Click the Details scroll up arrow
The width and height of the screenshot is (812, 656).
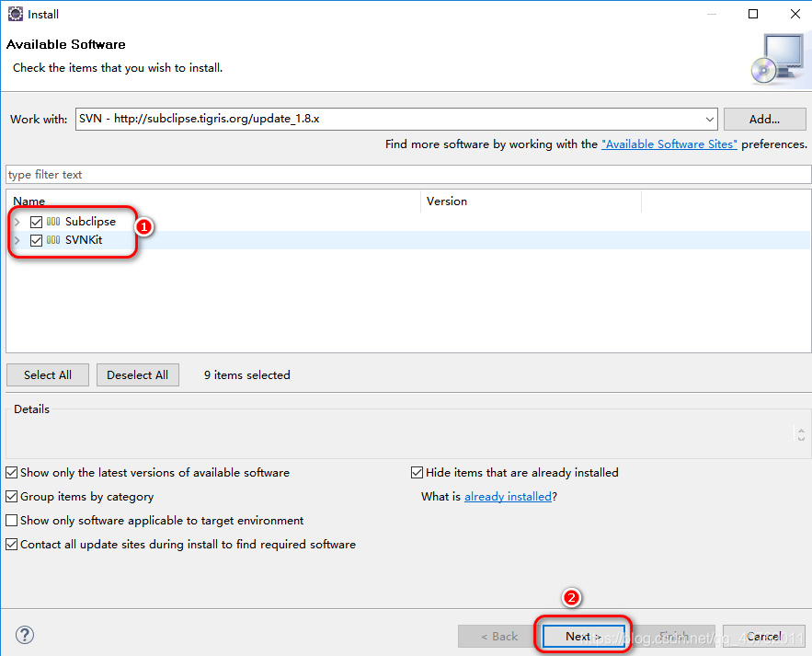pos(801,430)
